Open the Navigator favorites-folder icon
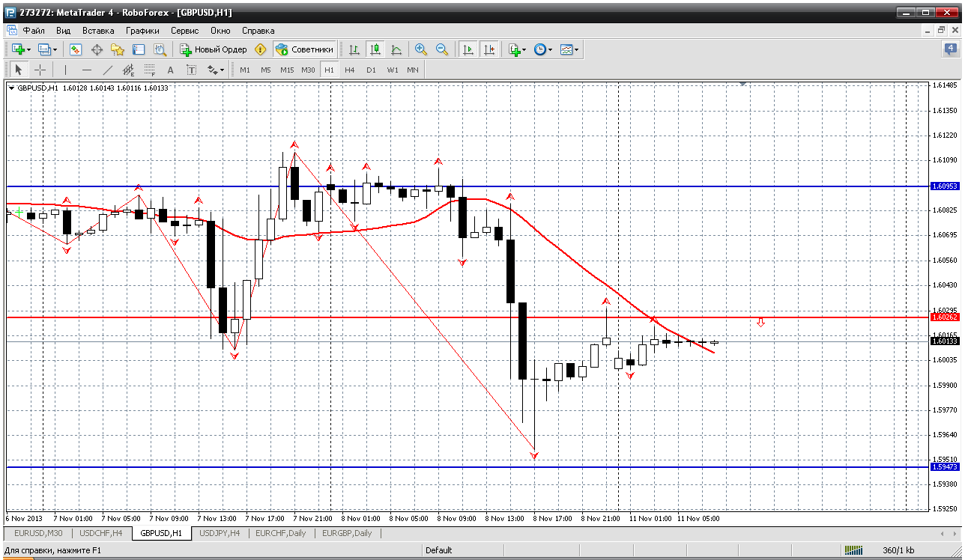 point(118,49)
